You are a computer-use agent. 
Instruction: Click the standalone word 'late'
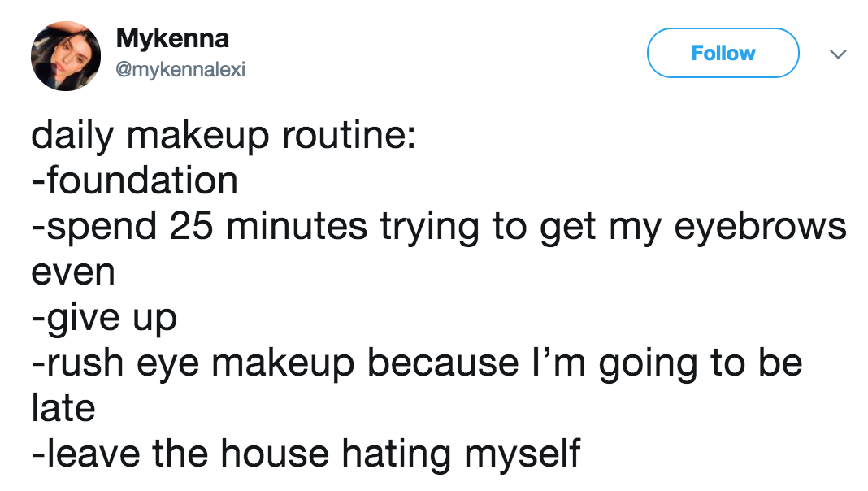(x=63, y=409)
